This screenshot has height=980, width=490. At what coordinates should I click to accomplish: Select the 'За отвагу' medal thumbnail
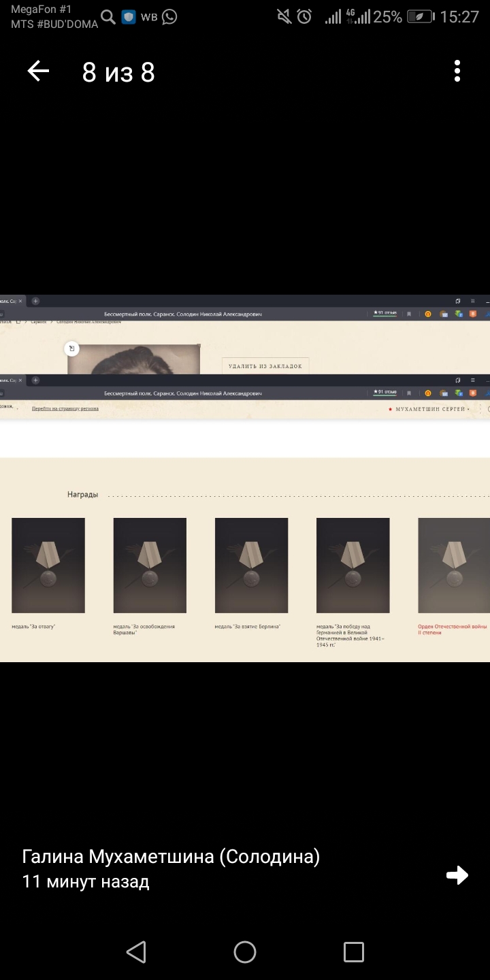(x=48, y=566)
